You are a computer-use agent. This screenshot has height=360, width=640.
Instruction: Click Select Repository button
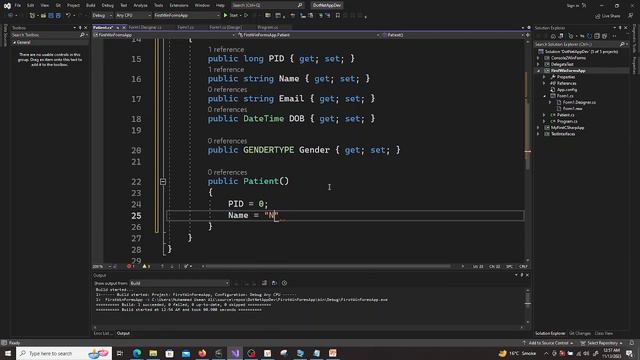[602, 343]
